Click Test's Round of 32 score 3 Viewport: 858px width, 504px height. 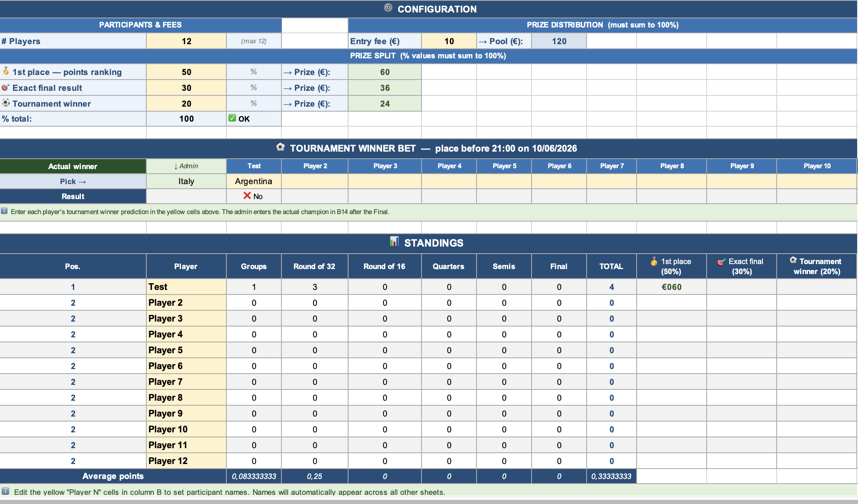coord(315,287)
